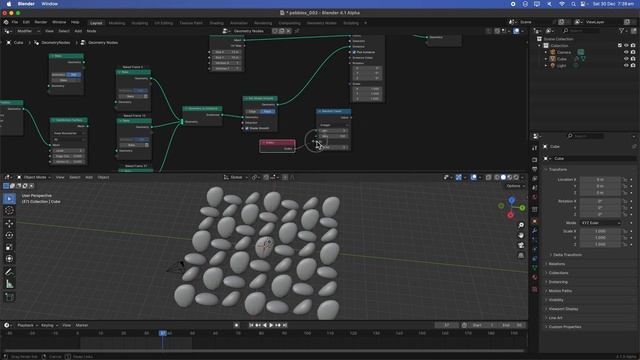The image size is (640, 360).
Task: Switch to the Layout workspace tab
Action: [96, 23]
